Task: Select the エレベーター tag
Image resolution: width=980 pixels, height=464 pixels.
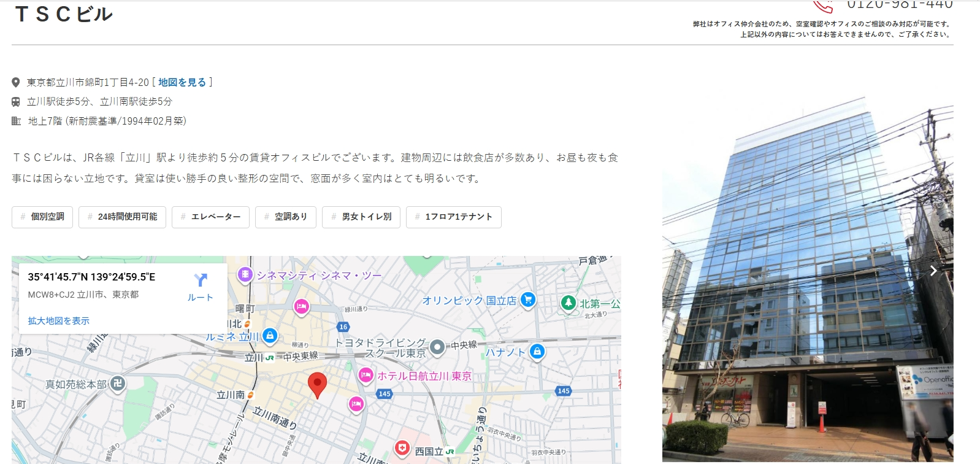Action: (210, 217)
